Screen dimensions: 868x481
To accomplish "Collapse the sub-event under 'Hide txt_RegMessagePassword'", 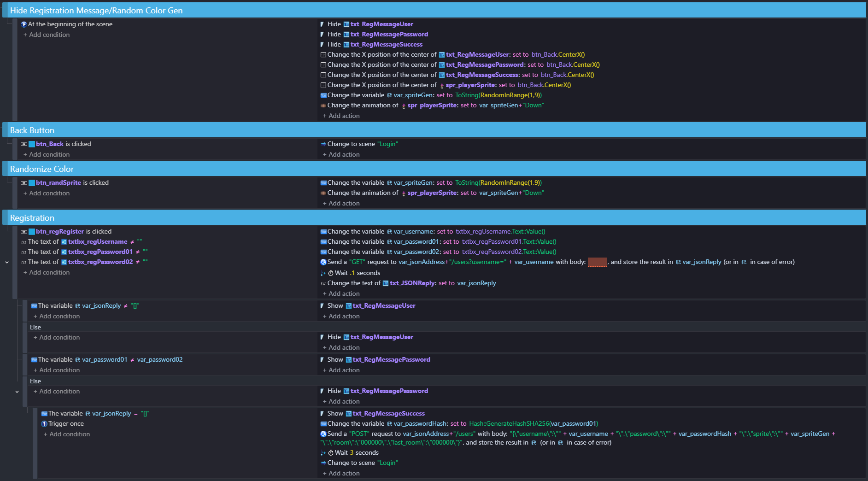I will pos(17,392).
